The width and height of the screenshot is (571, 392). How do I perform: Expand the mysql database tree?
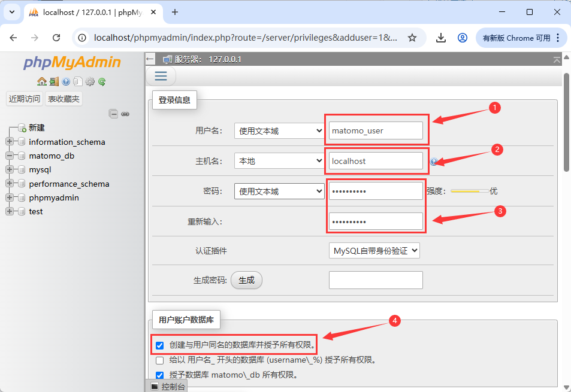pyautogui.click(x=10, y=169)
